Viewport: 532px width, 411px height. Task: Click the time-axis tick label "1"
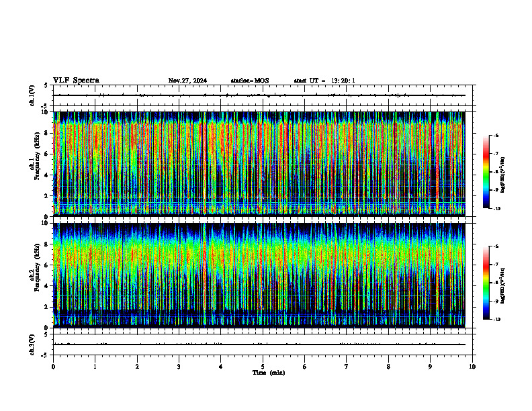click(x=95, y=367)
